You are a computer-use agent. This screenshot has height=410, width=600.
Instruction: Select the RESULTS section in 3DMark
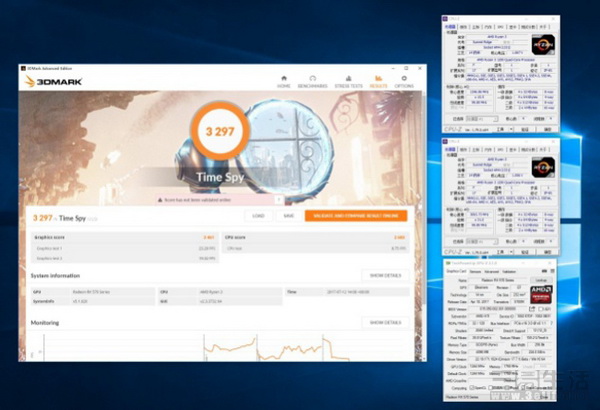pos(378,82)
